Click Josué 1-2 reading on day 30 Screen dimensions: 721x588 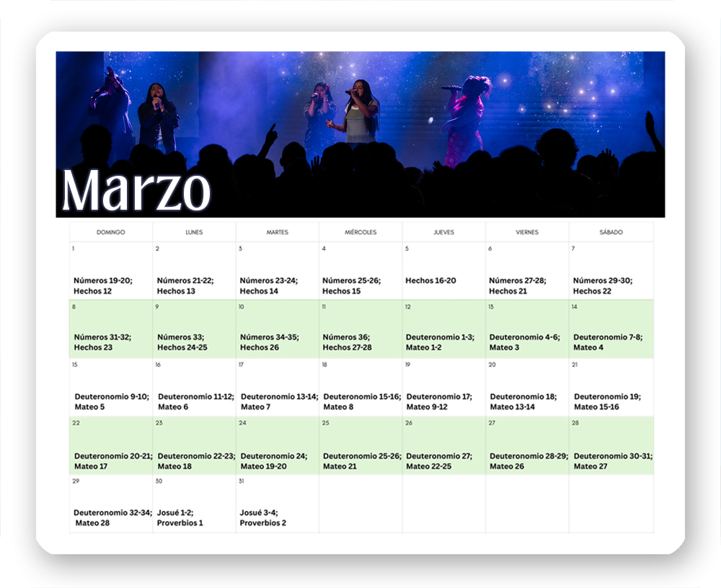click(180, 517)
